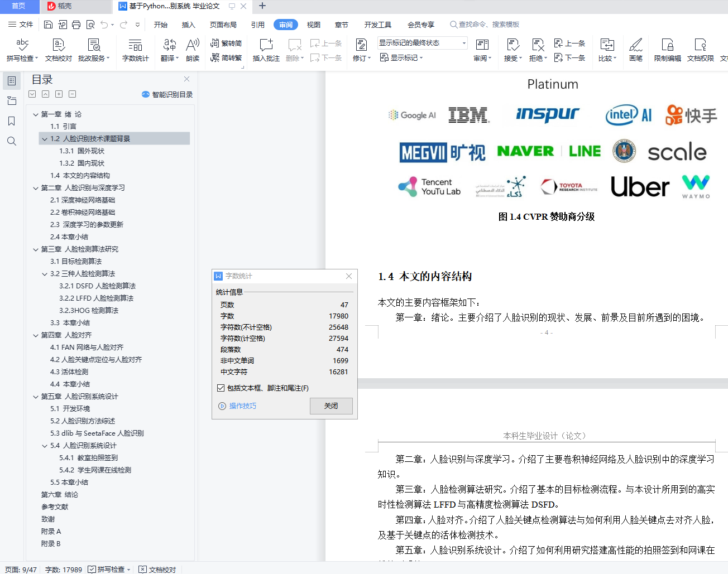Screen dimensions: 728x574
Task: Convert text with 简转繁
Action: (x=226, y=57)
